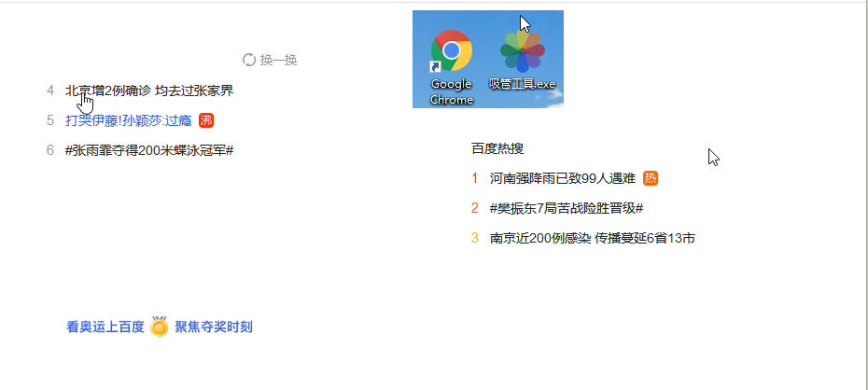
Task: Open headline 北京增2例确诊 均去过张家界
Action: point(149,91)
